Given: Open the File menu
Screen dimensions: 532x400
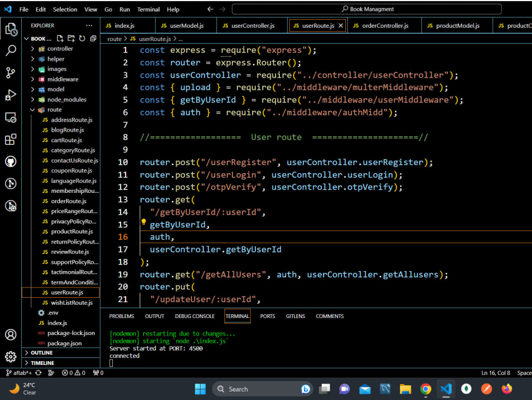Looking at the screenshot, I should click(x=24, y=9).
